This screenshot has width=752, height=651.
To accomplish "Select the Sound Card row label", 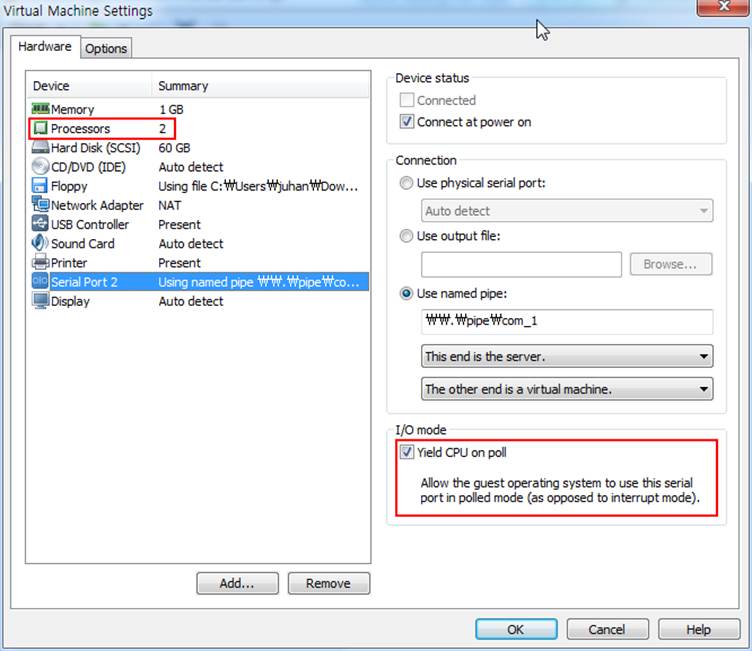I will [82, 244].
